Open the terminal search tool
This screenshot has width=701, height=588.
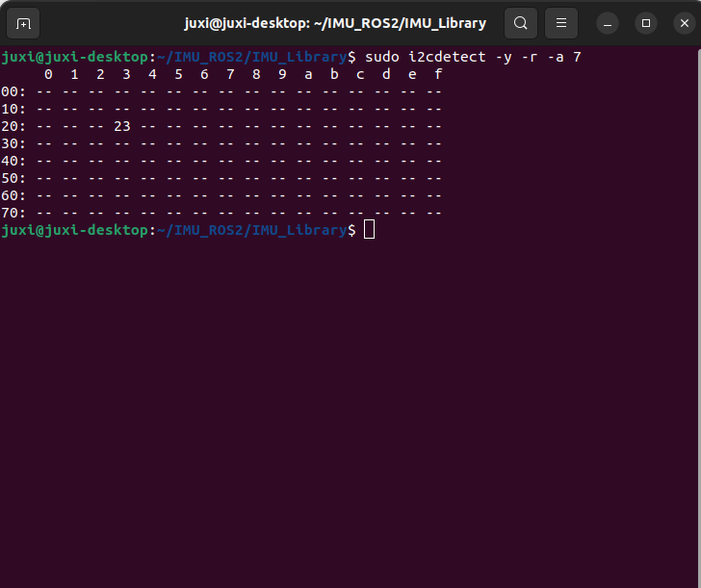(x=520, y=23)
